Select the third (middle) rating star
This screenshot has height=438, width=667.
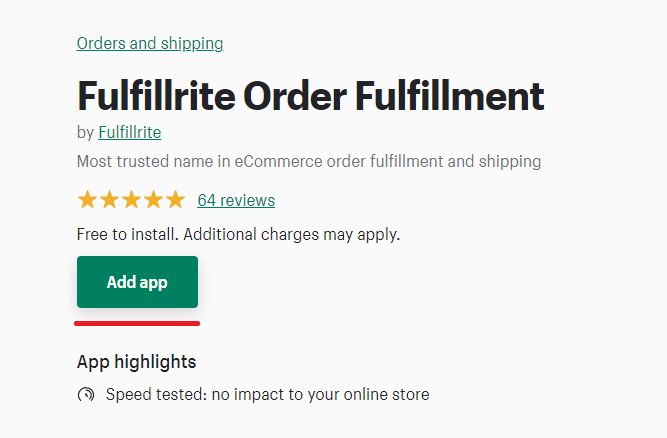[x=131, y=199]
